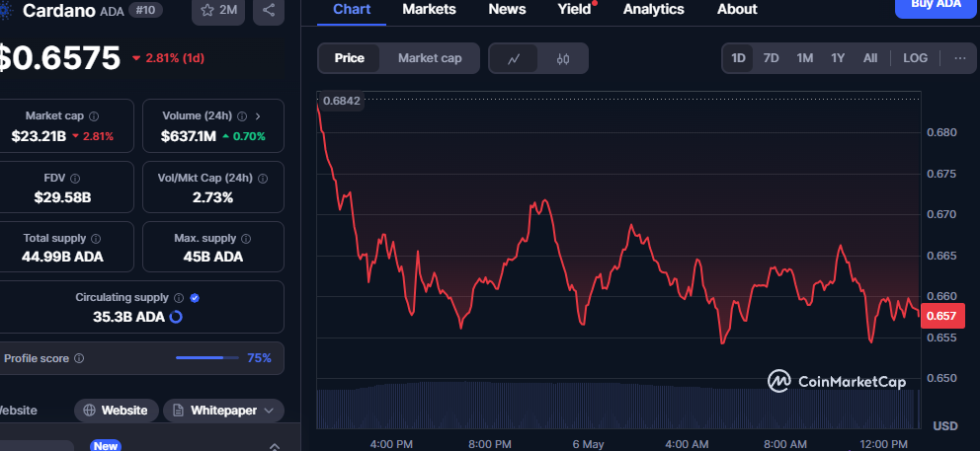Select the 1M time range
This screenshot has width=980, height=451.
tap(804, 58)
